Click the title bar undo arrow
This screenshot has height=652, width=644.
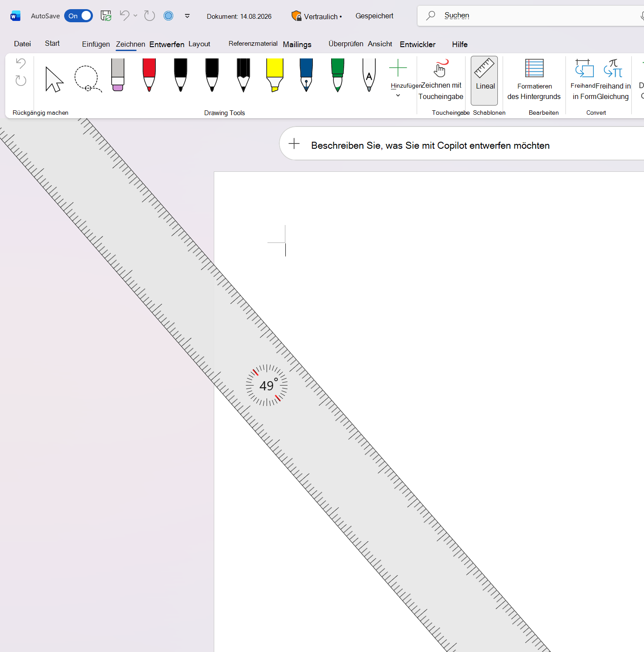(125, 16)
